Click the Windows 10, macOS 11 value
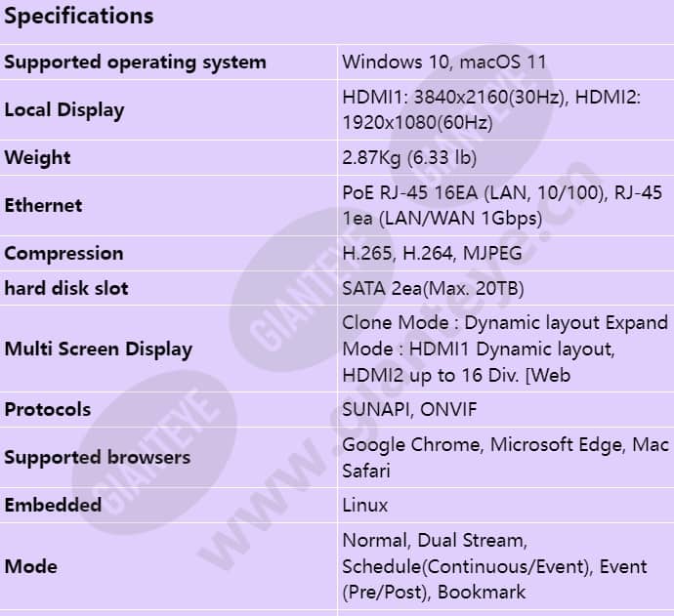This screenshot has height=616, width=674. pyautogui.click(x=444, y=62)
